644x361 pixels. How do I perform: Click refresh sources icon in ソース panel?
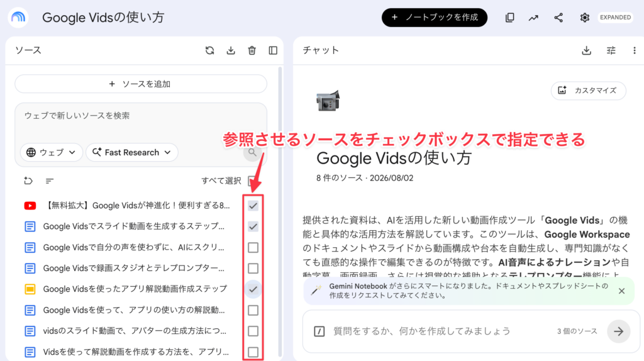210,50
